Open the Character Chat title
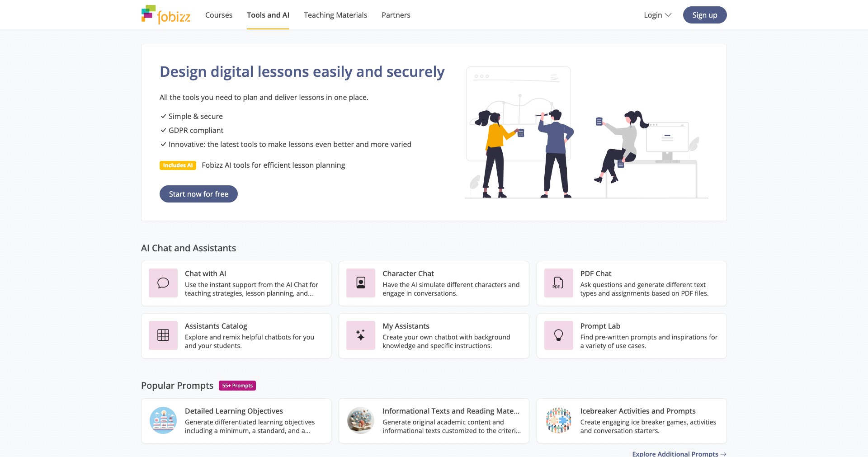 tap(408, 273)
